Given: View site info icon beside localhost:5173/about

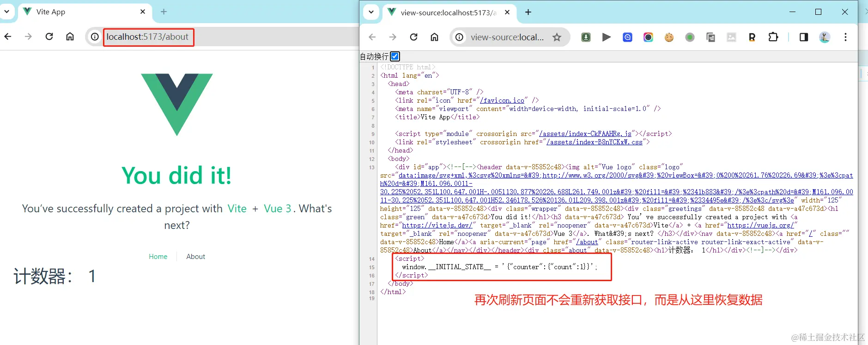Looking at the screenshot, I should pos(95,37).
